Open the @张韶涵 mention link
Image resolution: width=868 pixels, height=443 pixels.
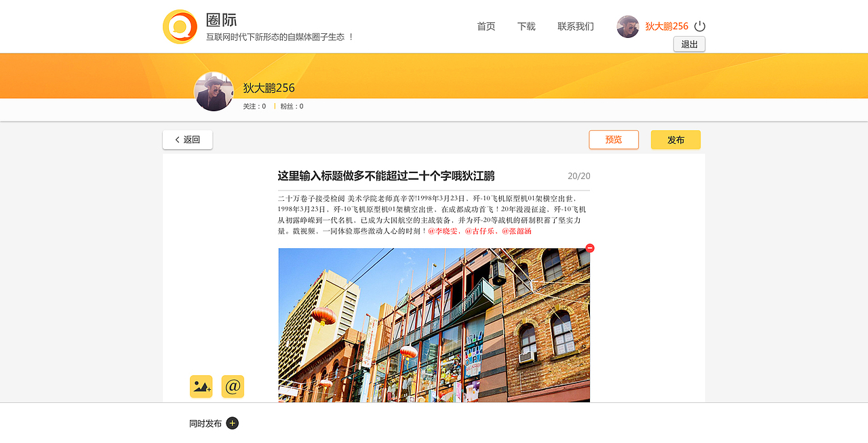[518, 231]
